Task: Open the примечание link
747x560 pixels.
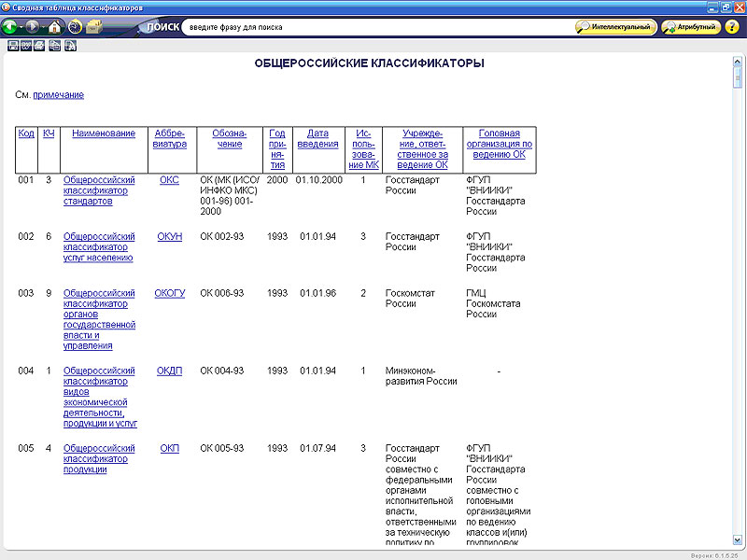Action: [58, 95]
